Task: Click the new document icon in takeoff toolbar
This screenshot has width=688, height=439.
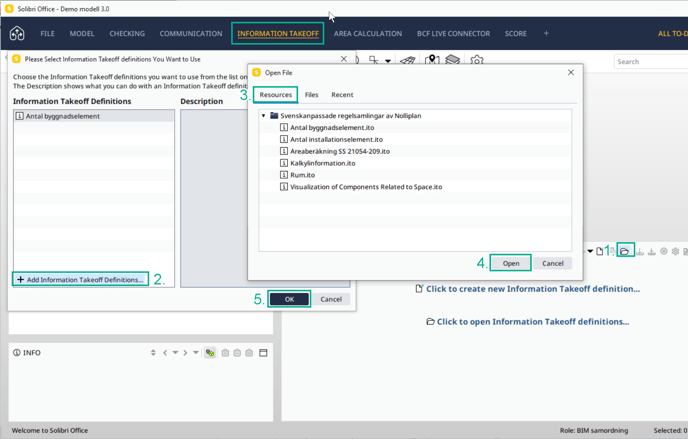Action: (599, 251)
